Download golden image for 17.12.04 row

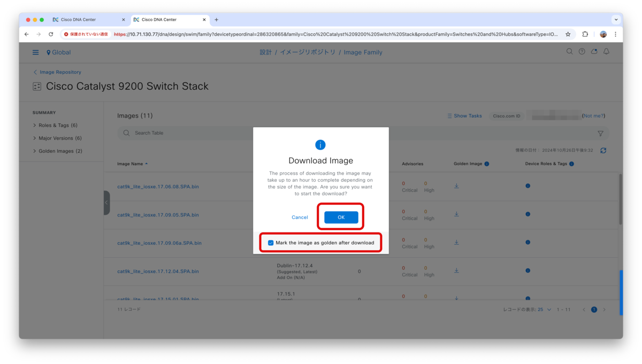[x=456, y=270]
